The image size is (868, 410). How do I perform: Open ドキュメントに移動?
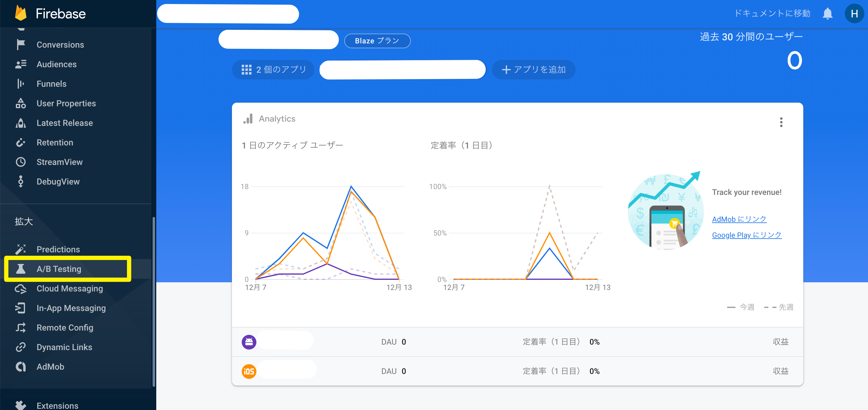(x=772, y=13)
